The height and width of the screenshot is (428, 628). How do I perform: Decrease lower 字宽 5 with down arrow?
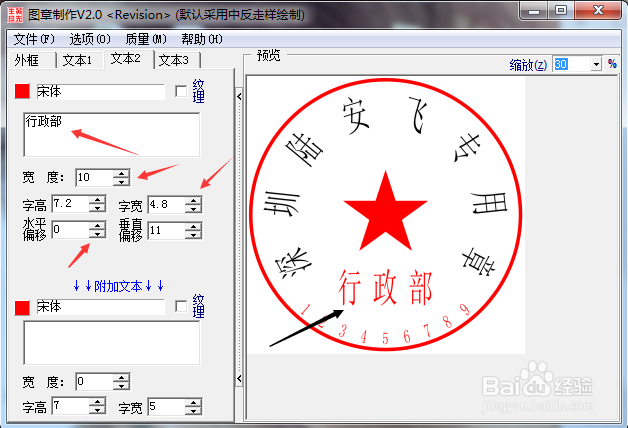(193, 411)
